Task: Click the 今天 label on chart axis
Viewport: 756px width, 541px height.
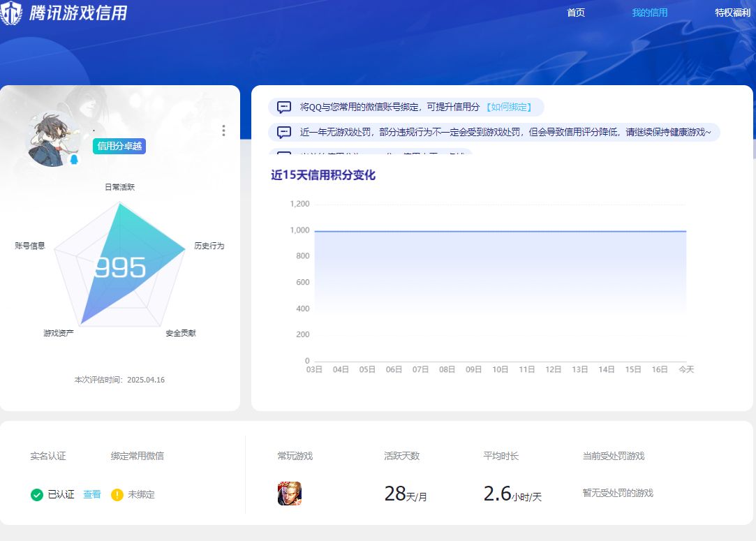Action: tap(686, 369)
